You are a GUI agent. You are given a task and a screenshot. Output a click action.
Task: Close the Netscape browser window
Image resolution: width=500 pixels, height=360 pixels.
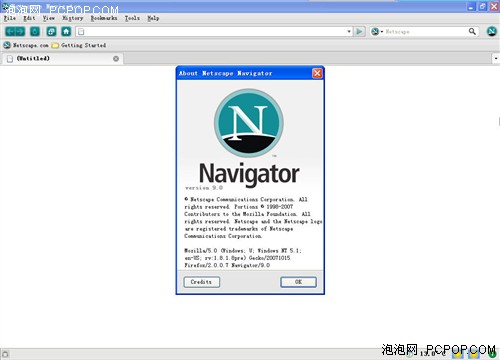tap(494, 7)
